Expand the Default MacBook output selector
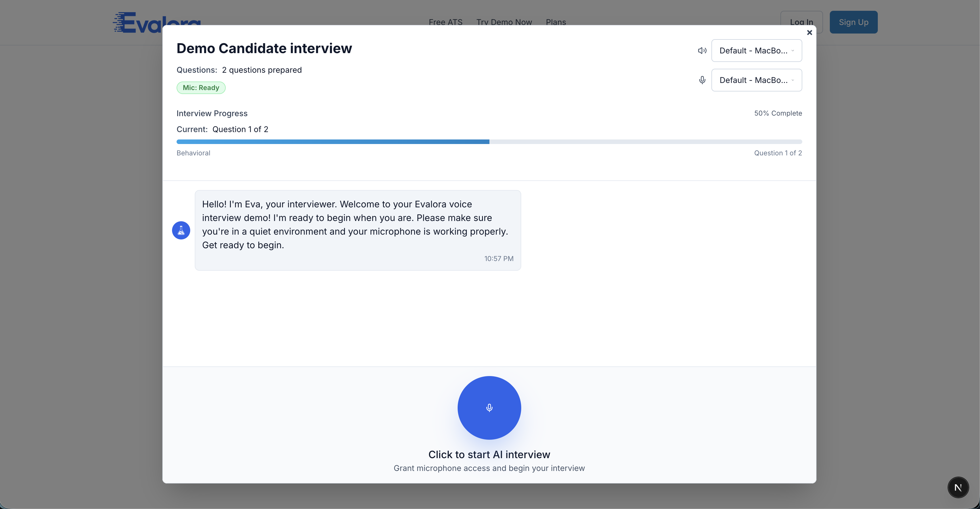The image size is (980, 509). coord(756,50)
